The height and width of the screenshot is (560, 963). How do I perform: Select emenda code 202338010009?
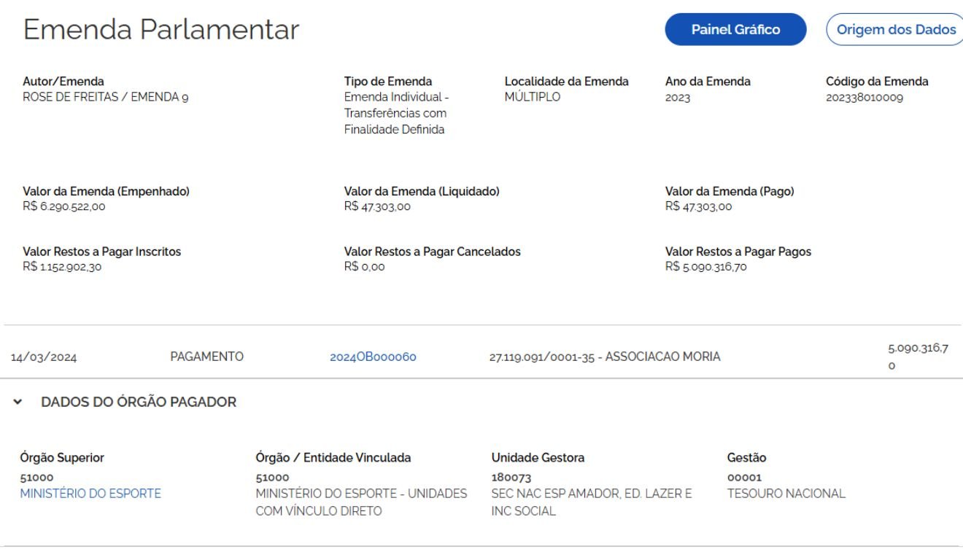click(865, 98)
